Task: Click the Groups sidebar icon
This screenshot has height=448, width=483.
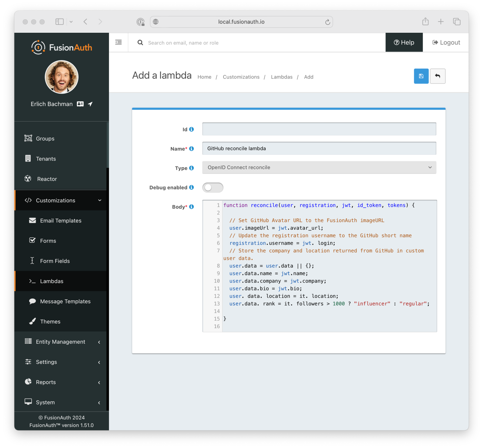Action: click(x=28, y=138)
